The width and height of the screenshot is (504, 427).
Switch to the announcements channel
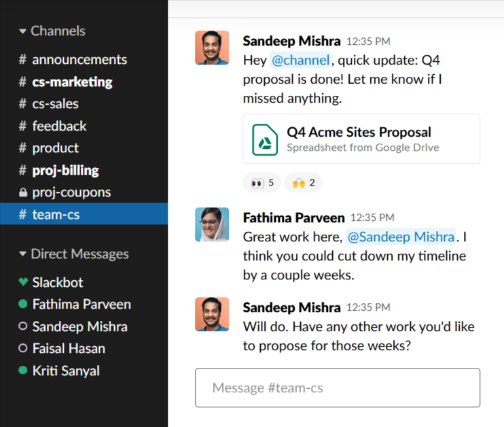pyautogui.click(x=79, y=60)
